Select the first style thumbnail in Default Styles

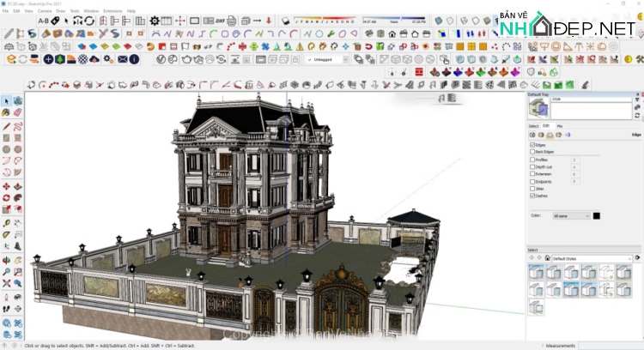point(537,272)
